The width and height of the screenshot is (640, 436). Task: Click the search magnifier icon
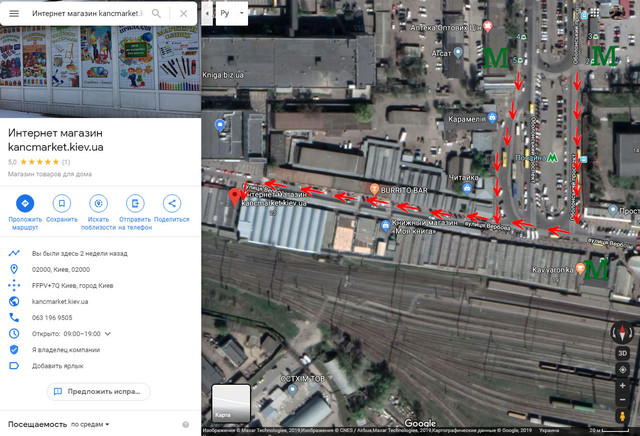[x=156, y=13]
